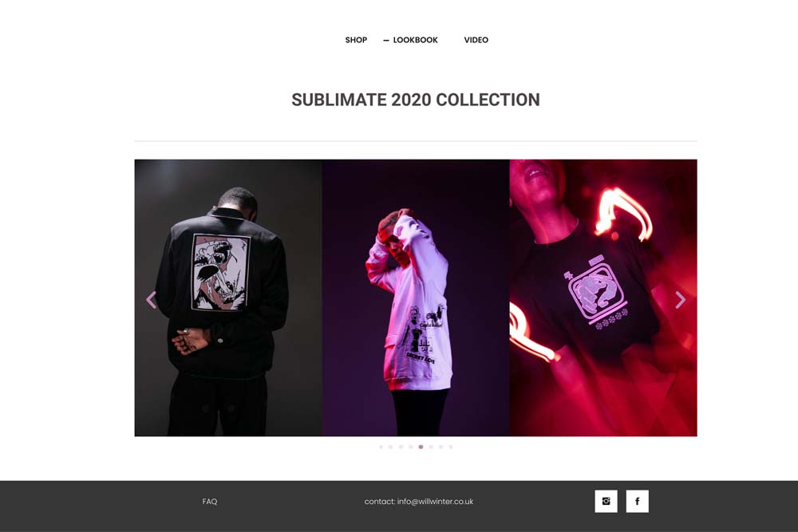This screenshot has height=532, width=798.
Task: Select the first carousel pagination dot
Action: click(381, 447)
